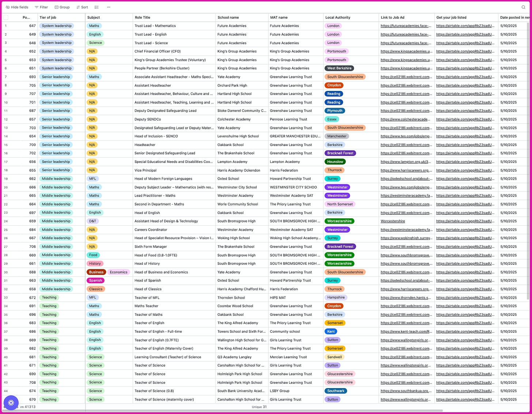Click the Manchester authority tag
The height and width of the screenshot is (414, 532).
(x=337, y=136)
